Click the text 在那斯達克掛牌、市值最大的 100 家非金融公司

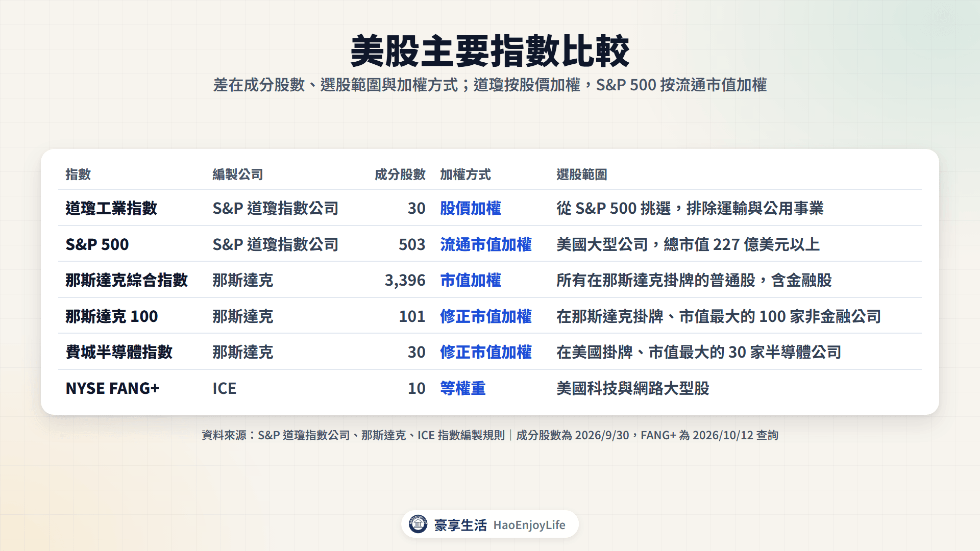click(719, 316)
